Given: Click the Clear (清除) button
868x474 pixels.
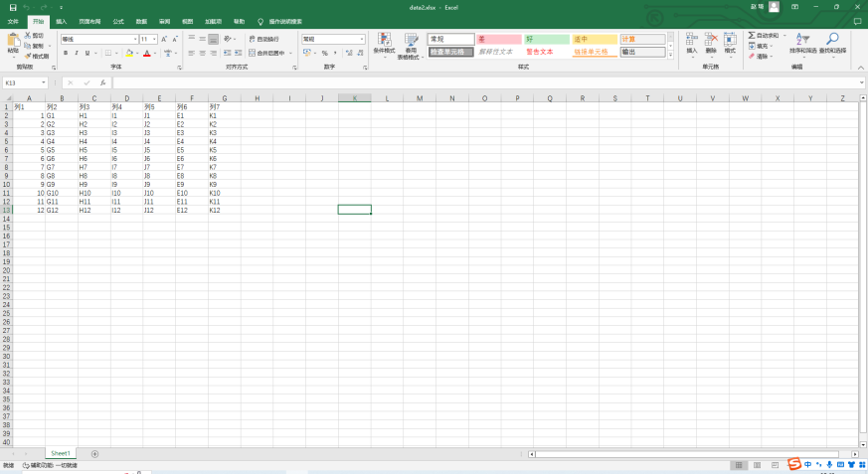Looking at the screenshot, I should click(x=761, y=56).
